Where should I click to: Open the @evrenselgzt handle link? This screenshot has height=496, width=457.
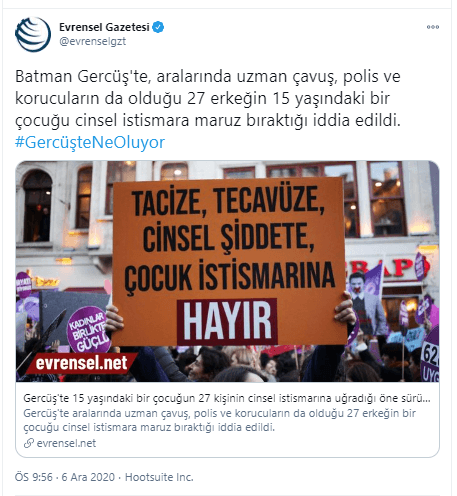tap(93, 41)
